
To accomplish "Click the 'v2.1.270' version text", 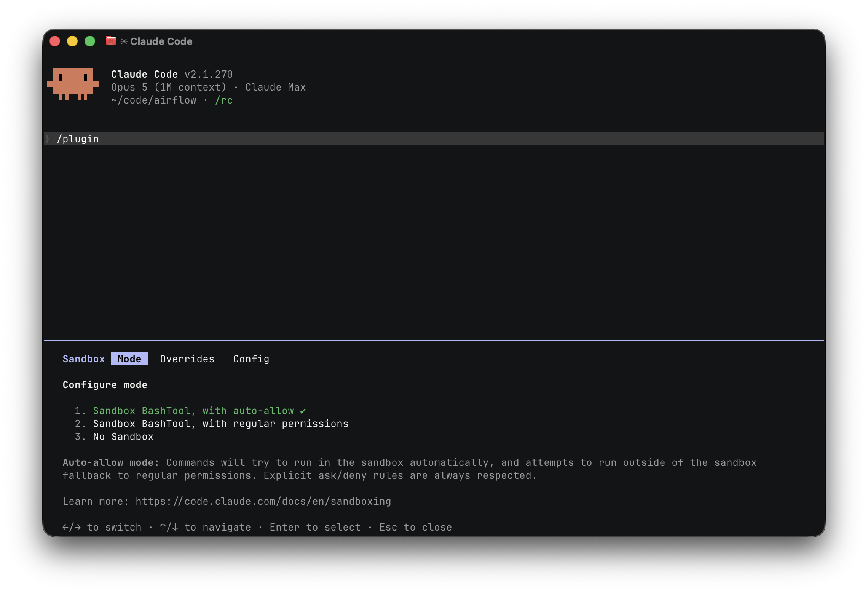I will pos(209,74).
